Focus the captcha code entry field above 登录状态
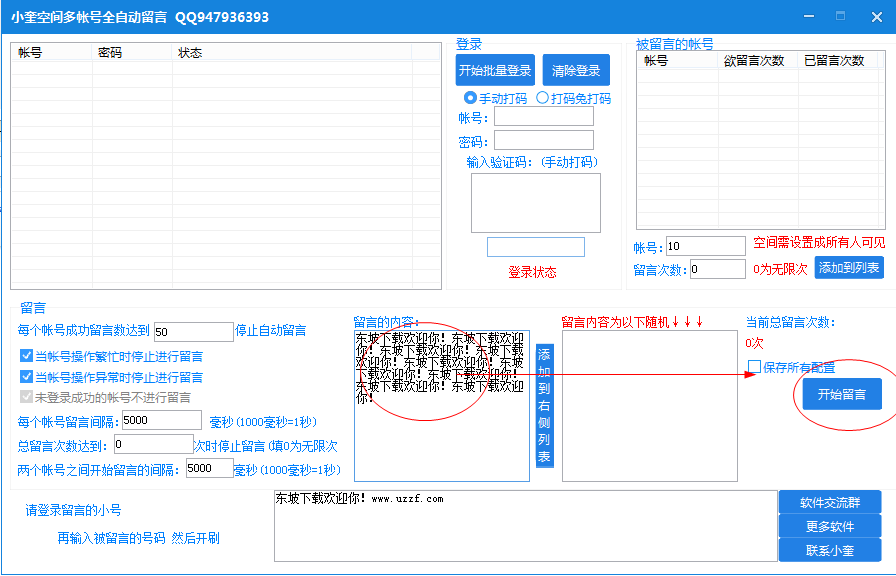This screenshot has width=896, height=576. pyautogui.click(x=535, y=247)
